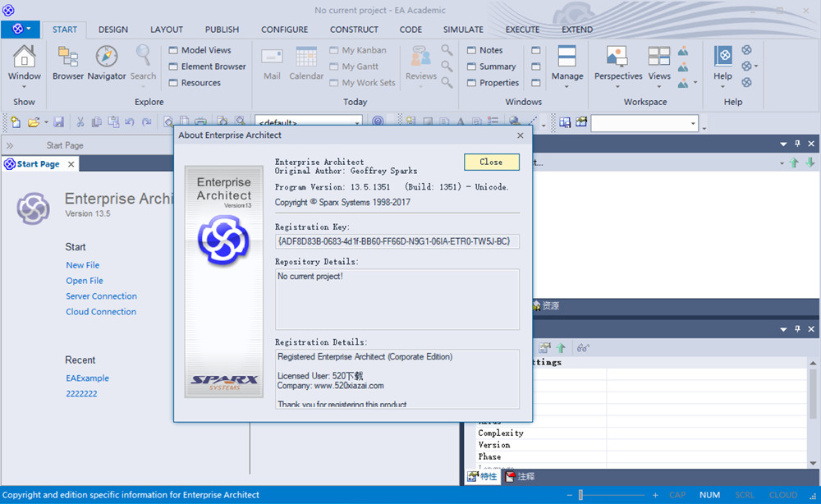Toggle My Kanban option

tap(358, 50)
